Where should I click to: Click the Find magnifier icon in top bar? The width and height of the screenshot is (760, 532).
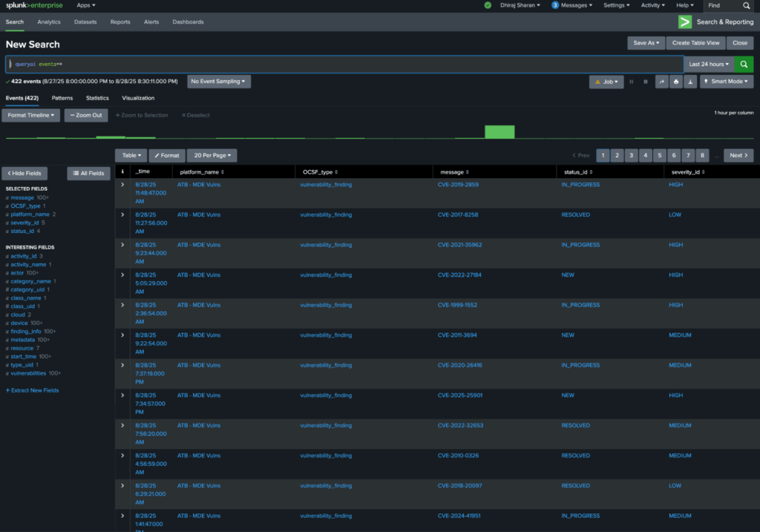tap(747, 5)
